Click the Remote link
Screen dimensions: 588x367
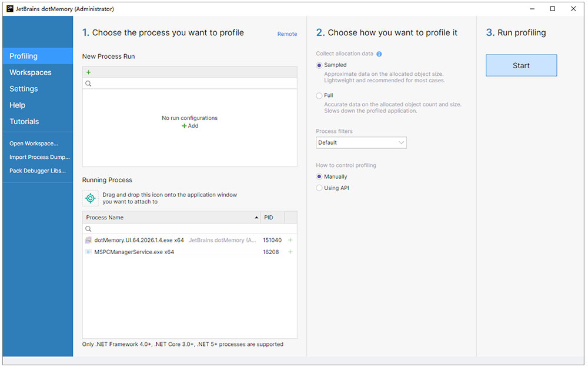288,34
